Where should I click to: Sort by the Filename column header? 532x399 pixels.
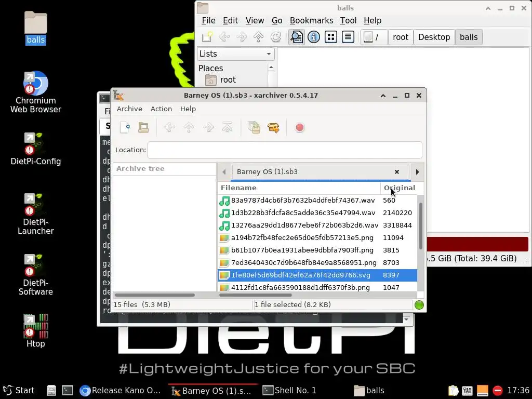299,188
